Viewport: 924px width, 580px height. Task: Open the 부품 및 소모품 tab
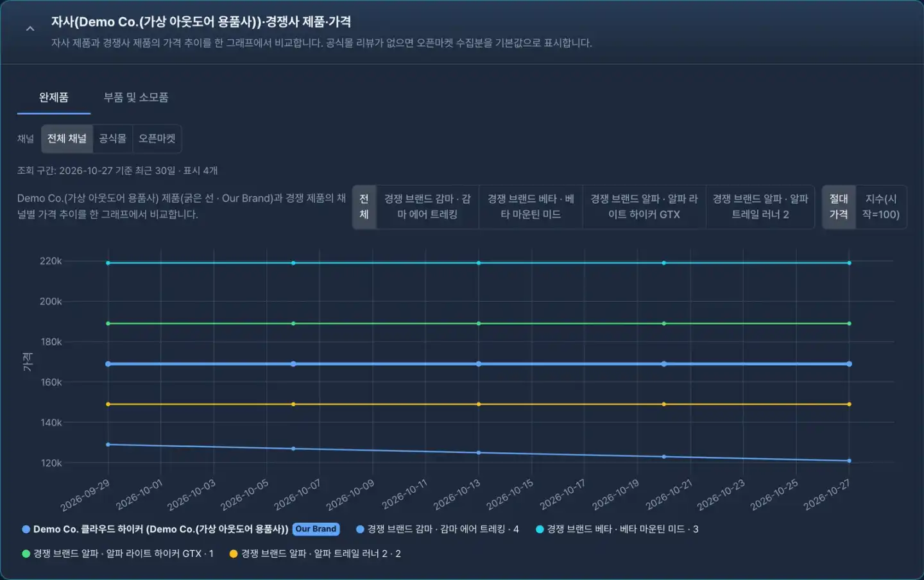(x=136, y=98)
